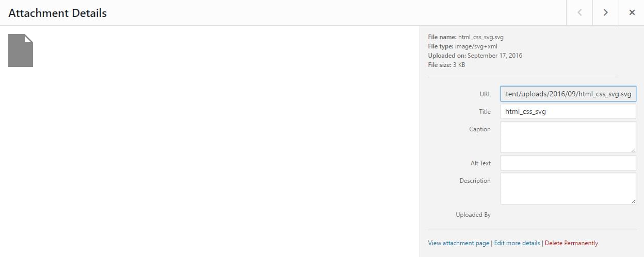This screenshot has width=644, height=257.
Task: Grab the Description box corner resize grip
Action: (x=633, y=201)
